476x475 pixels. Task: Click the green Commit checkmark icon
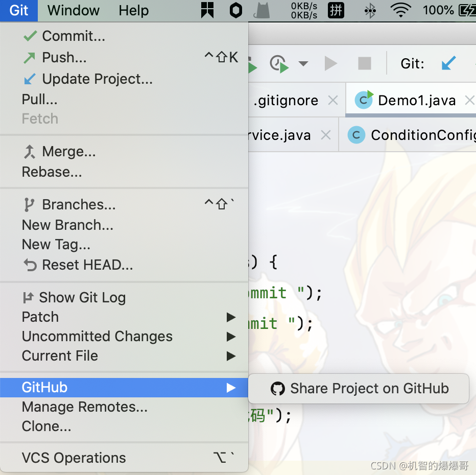pyautogui.click(x=30, y=36)
